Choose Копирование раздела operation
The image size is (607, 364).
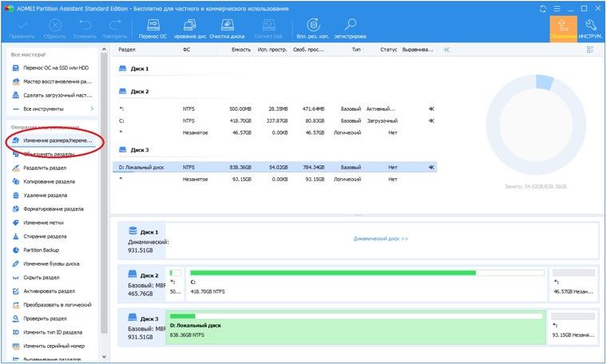tap(44, 181)
